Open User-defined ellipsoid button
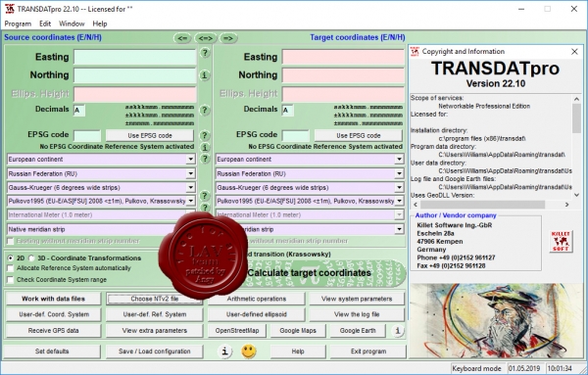588x375 pixels. 257,314
